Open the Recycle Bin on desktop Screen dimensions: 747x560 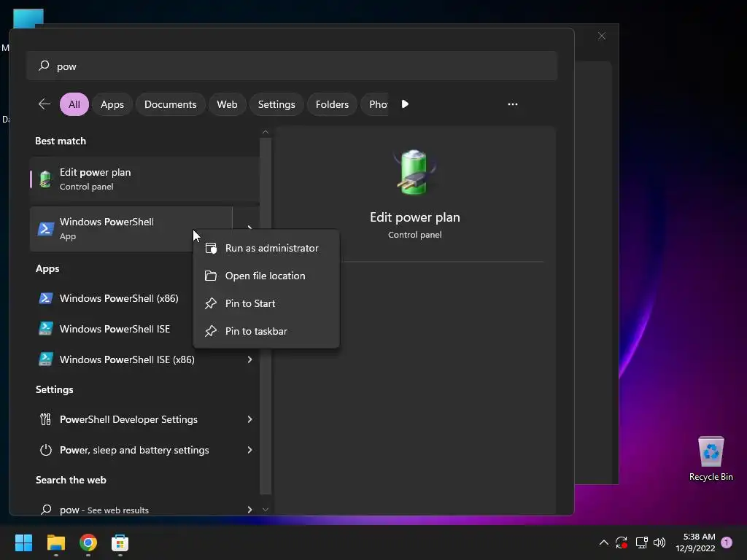click(x=711, y=458)
